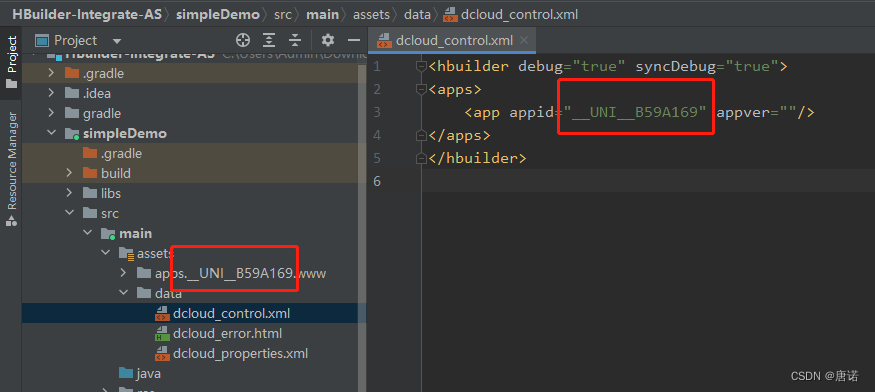Expand apps.__UNI__B59A169.www folder arrow

(123, 274)
